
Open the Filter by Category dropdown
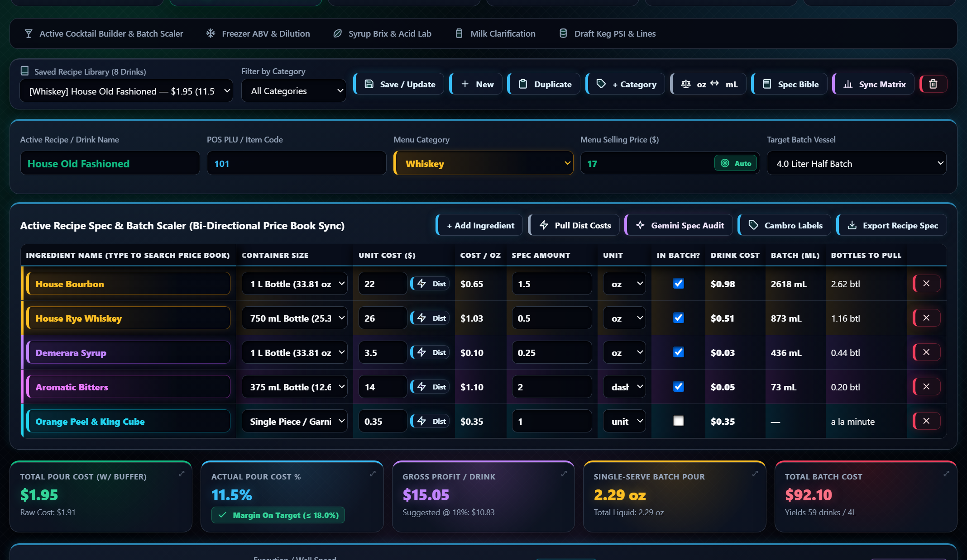click(294, 91)
